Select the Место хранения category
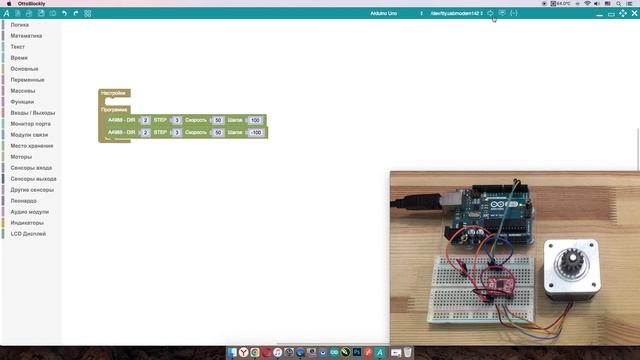 (x=31, y=146)
